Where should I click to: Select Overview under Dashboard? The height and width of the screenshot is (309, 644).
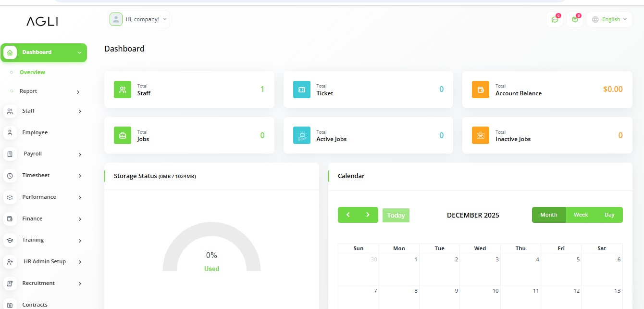pyautogui.click(x=32, y=72)
